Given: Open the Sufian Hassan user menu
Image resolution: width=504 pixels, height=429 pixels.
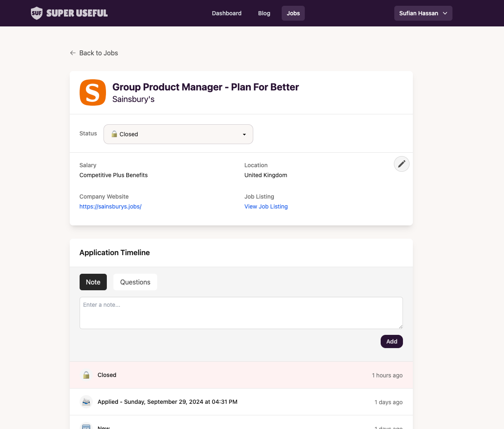Looking at the screenshot, I should [x=423, y=13].
